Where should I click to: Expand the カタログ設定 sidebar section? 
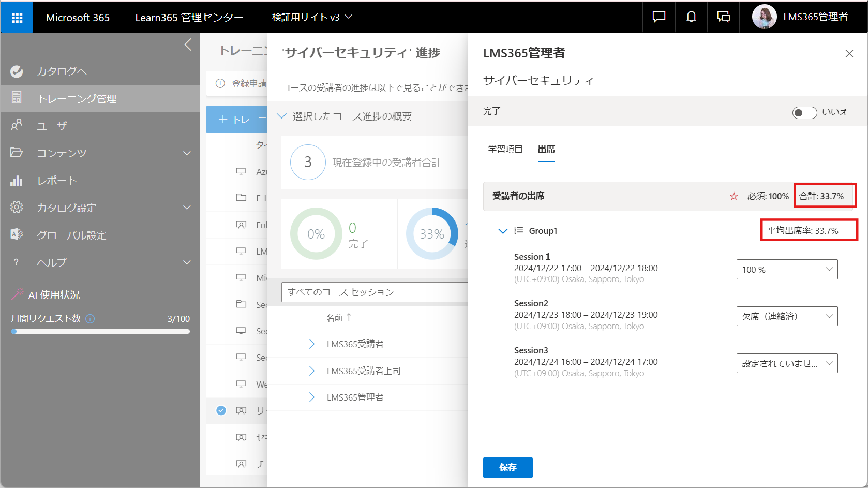point(187,208)
